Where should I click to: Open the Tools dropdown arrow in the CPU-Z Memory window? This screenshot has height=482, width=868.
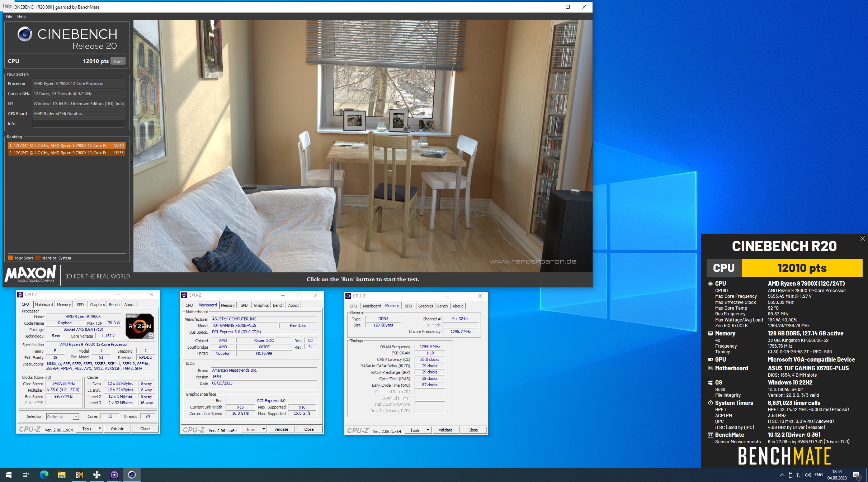(428, 430)
